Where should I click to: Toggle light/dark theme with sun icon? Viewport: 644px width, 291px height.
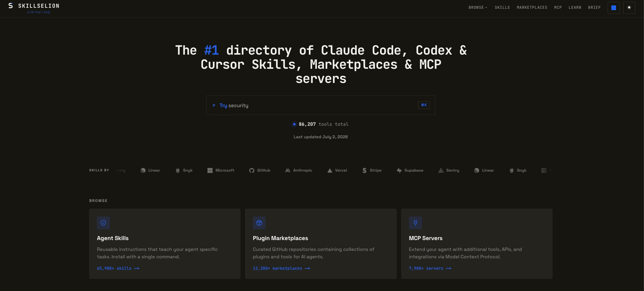pyautogui.click(x=629, y=8)
